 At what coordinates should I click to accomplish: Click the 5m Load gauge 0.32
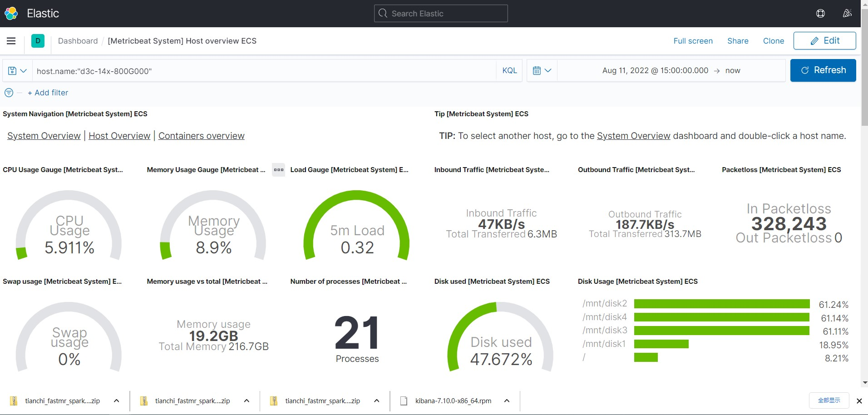point(357,225)
